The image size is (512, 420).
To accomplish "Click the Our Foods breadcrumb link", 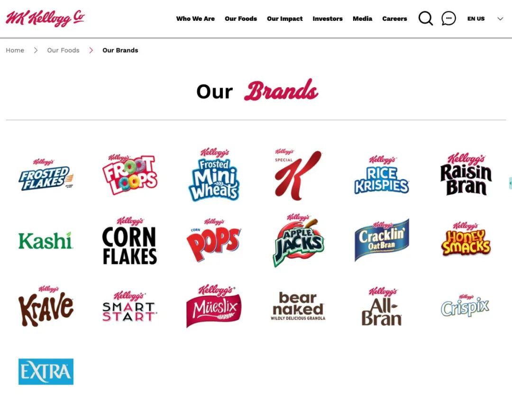I will click(64, 50).
